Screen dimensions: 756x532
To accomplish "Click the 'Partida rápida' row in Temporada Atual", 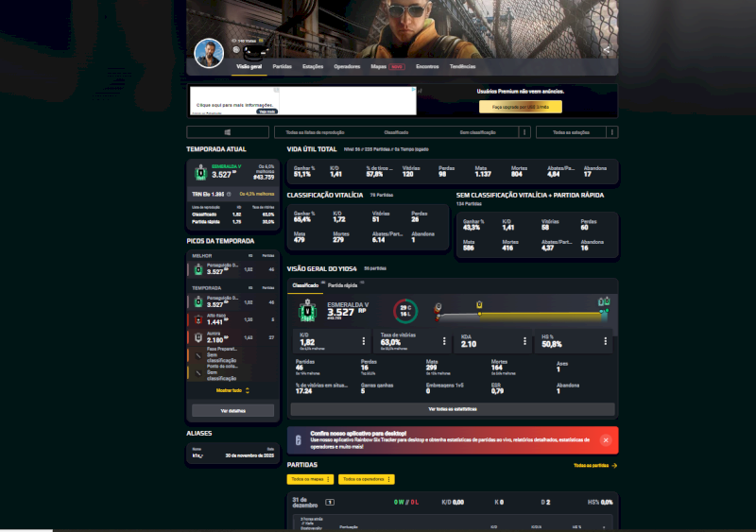I will 232,222.
